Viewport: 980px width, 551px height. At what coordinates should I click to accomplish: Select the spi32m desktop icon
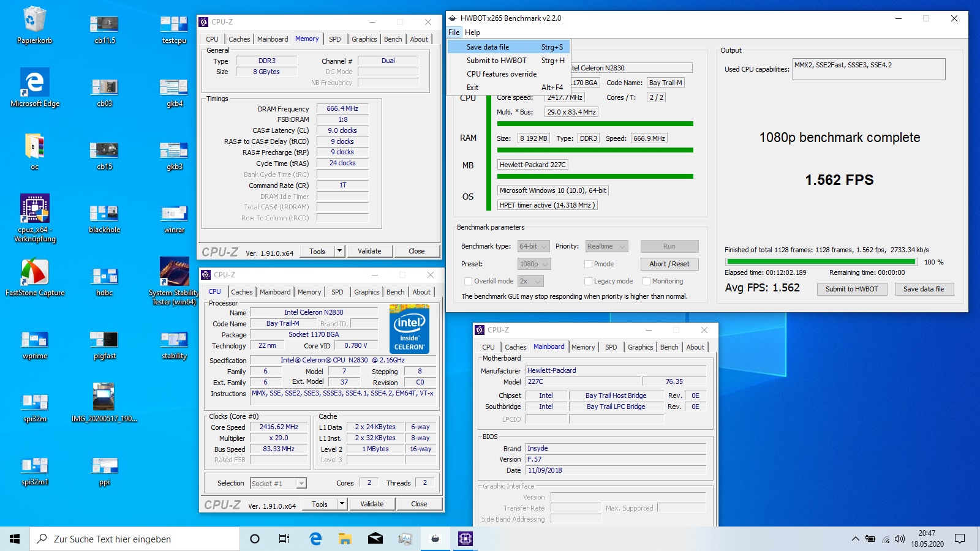click(x=35, y=408)
